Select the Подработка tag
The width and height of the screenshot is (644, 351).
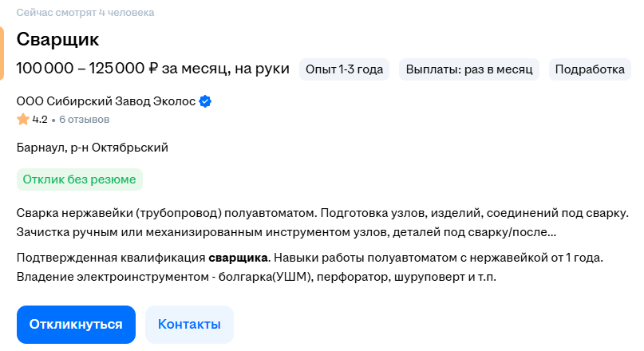tap(589, 69)
